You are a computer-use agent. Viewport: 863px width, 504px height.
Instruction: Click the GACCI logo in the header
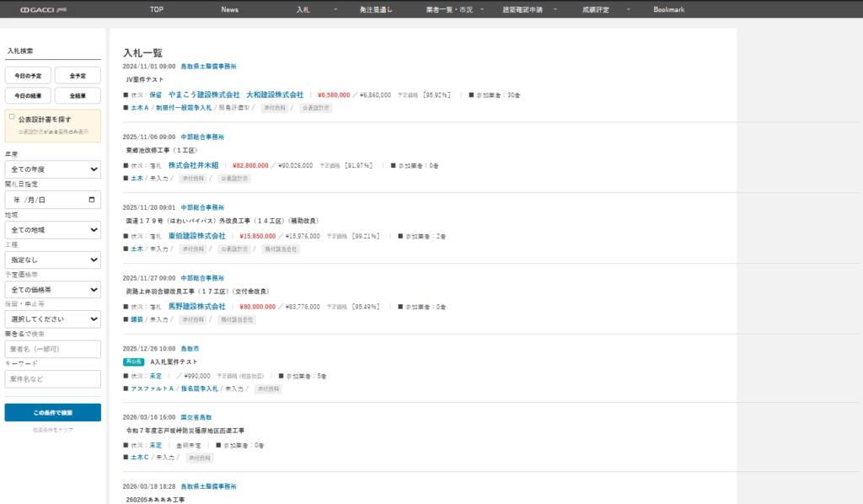tap(38, 9)
